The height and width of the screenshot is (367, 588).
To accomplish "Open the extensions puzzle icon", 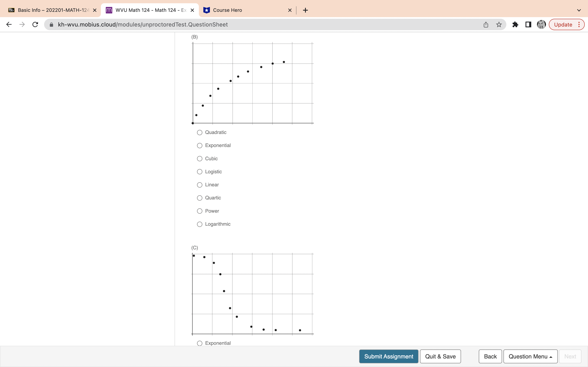I will coord(515,24).
